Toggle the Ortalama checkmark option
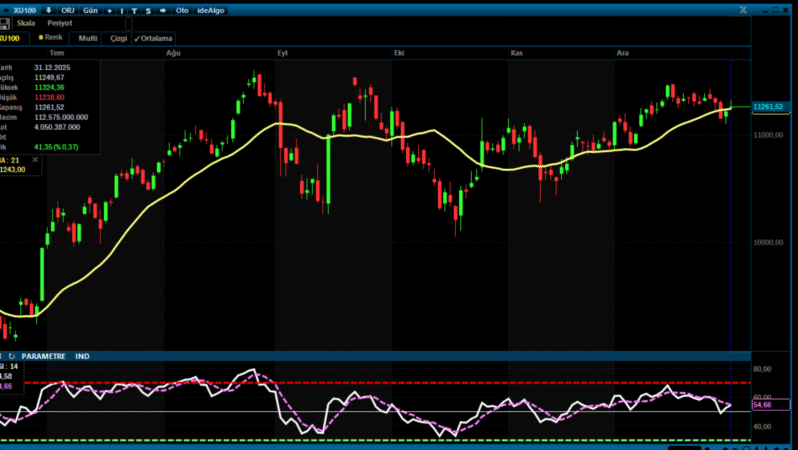This screenshot has width=798, height=450. (x=153, y=39)
